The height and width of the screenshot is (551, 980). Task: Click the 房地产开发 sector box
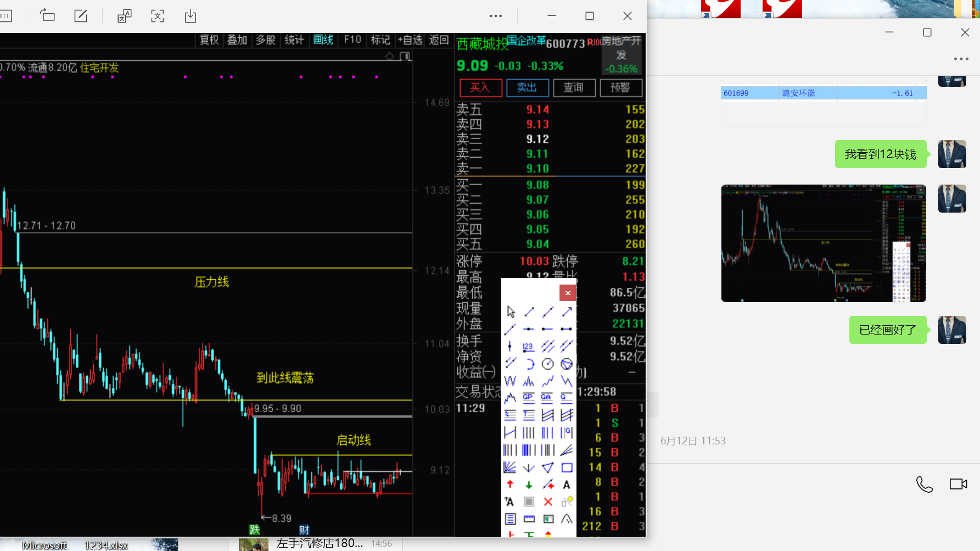[621, 54]
